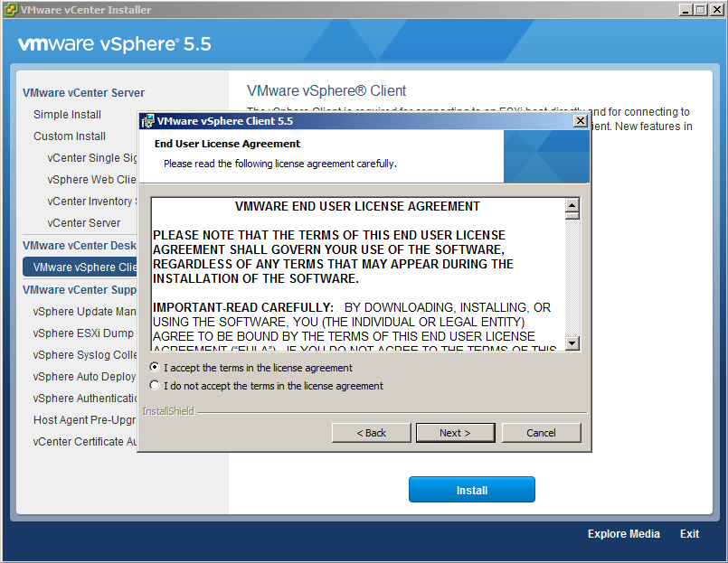
Task: Select Host Agent Pre-Upgrade item
Action: click(x=83, y=420)
